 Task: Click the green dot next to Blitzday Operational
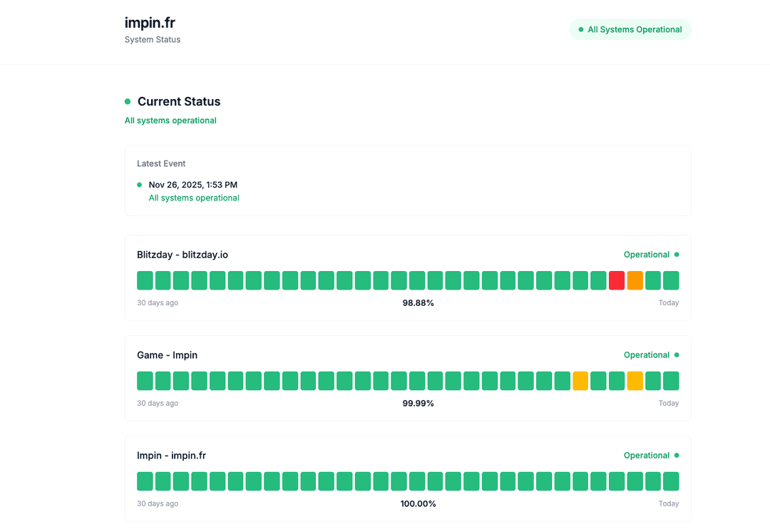pyautogui.click(x=677, y=255)
